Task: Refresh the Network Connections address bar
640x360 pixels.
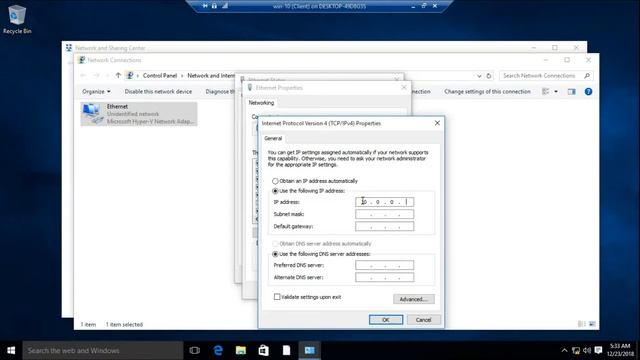Action: click(x=489, y=76)
